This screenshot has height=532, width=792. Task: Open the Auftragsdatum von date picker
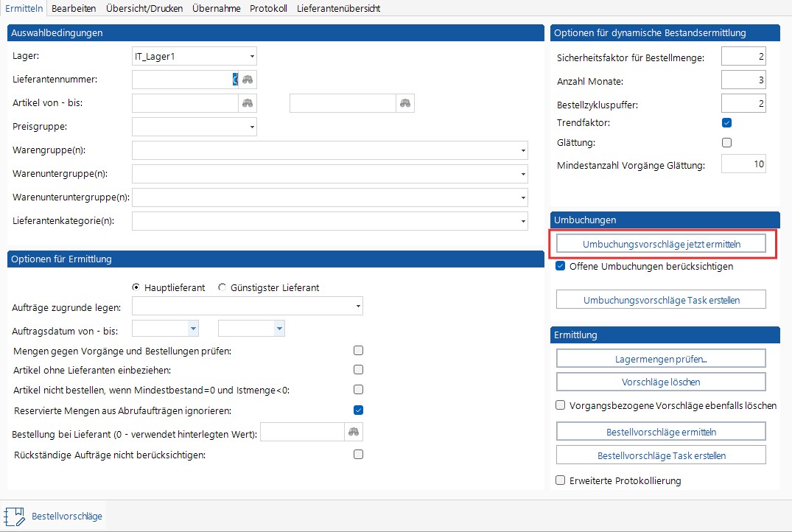point(194,328)
